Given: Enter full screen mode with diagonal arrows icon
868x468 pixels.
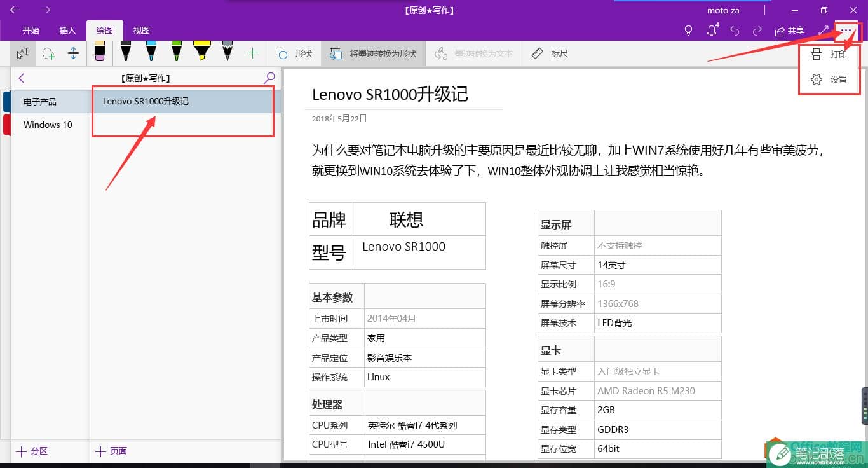Looking at the screenshot, I should pyautogui.click(x=824, y=31).
